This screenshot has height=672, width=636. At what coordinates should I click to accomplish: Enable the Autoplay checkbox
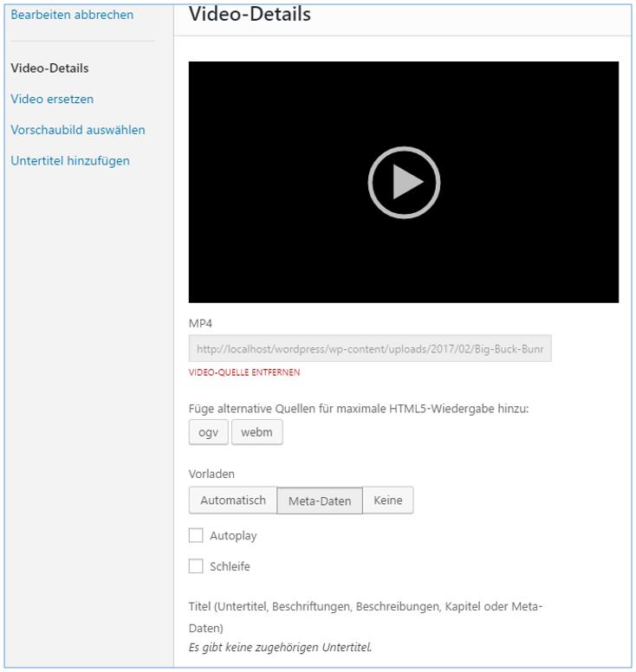(x=196, y=536)
